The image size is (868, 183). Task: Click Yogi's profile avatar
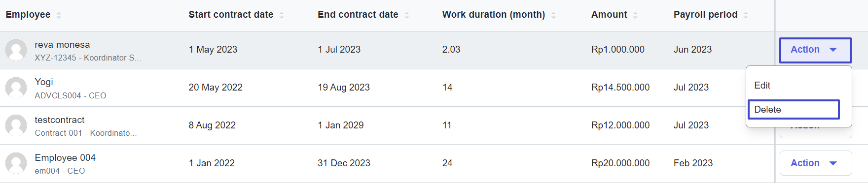click(x=16, y=88)
